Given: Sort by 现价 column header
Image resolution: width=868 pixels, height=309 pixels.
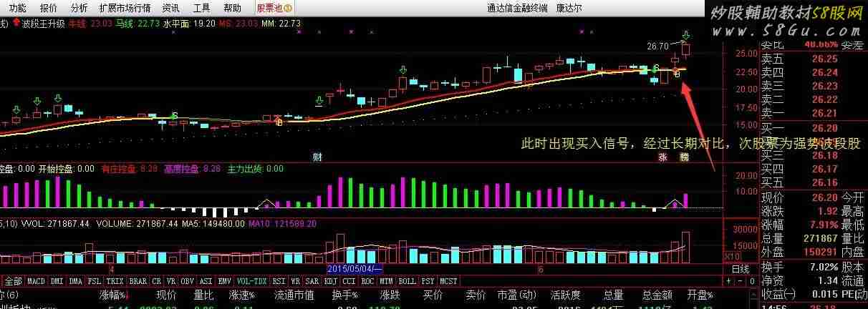Looking at the screenshot, I should pyautogui.click(x=166, y=294).
